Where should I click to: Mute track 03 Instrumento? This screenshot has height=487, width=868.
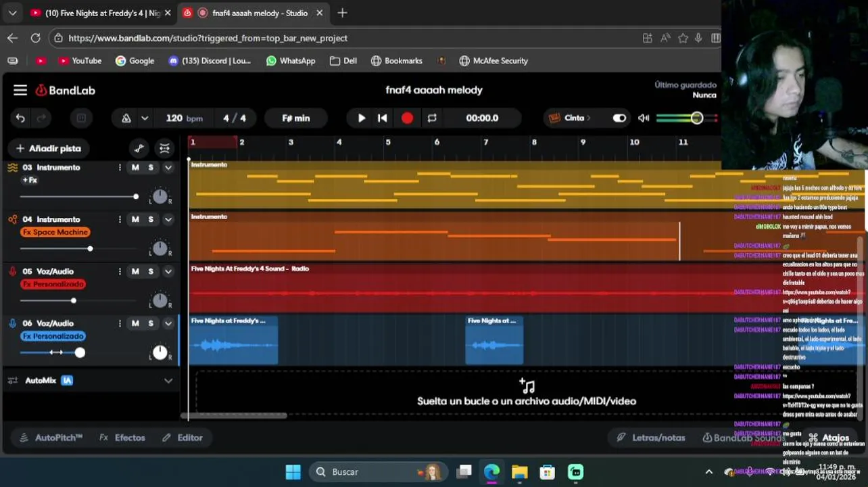[135, 167]
